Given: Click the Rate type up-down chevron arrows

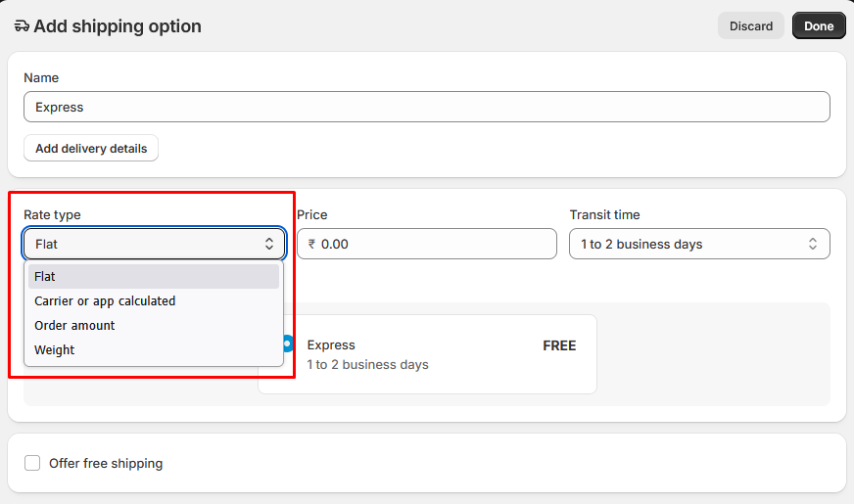Looking at the screenshot, I should coord(269,244).
